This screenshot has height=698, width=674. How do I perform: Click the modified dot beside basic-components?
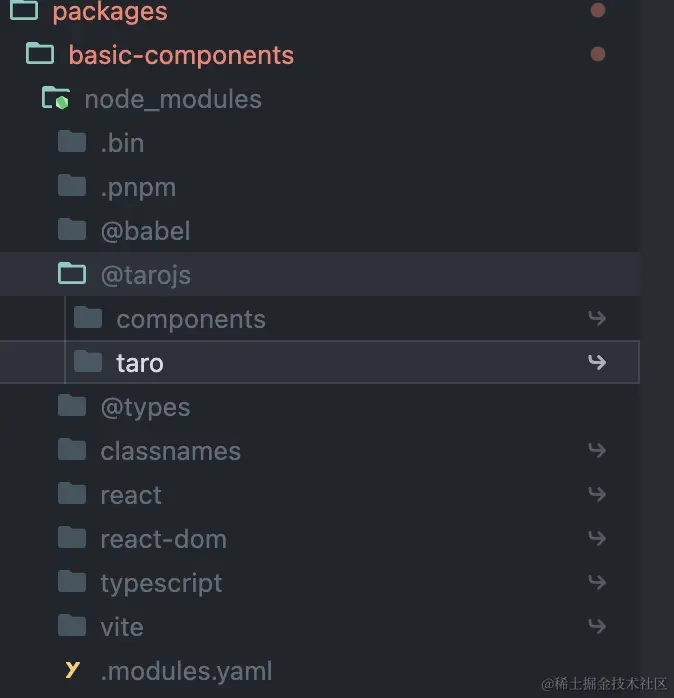pyautogui.click(x=598, y=54)
